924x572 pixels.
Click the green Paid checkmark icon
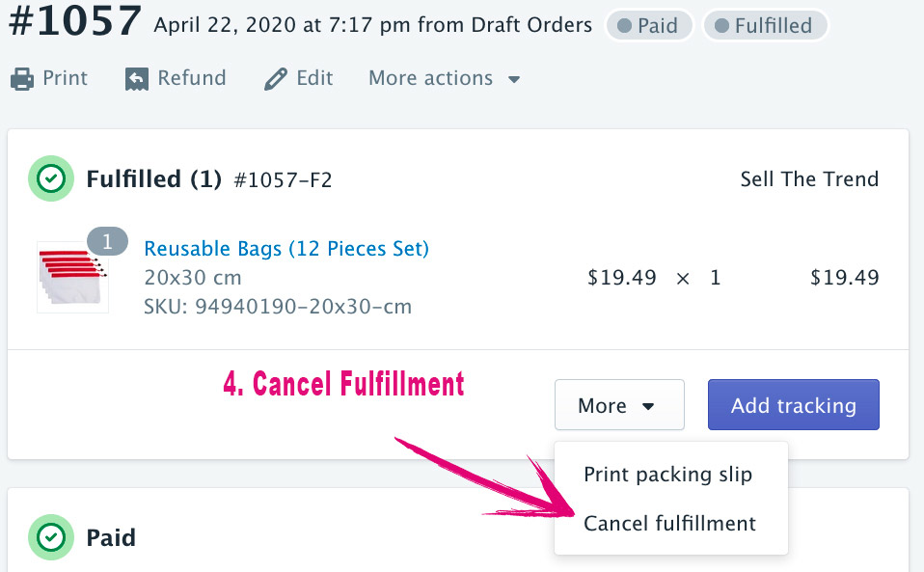click(49, 536)
